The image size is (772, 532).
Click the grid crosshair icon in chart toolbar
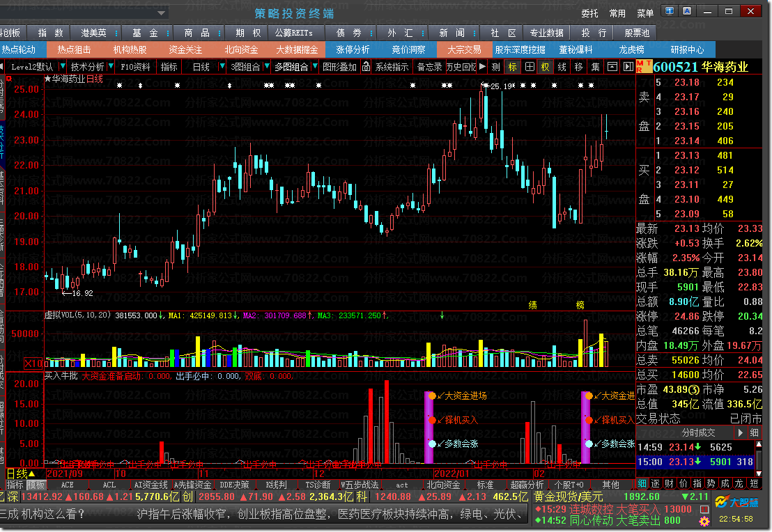530,67
